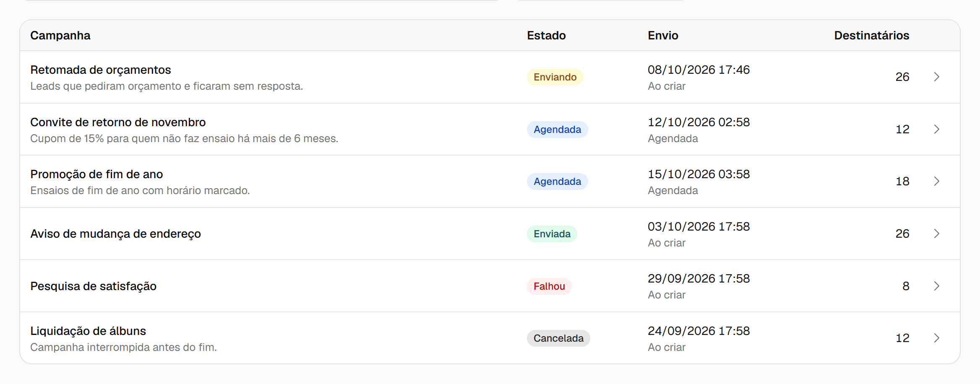Click the Cancelada status badge

point(558,338)
